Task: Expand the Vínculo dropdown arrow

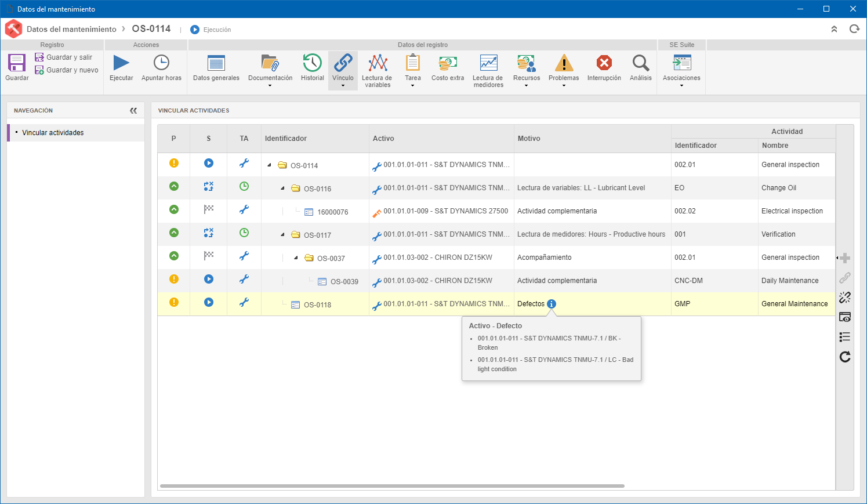Action: point(343,86)
